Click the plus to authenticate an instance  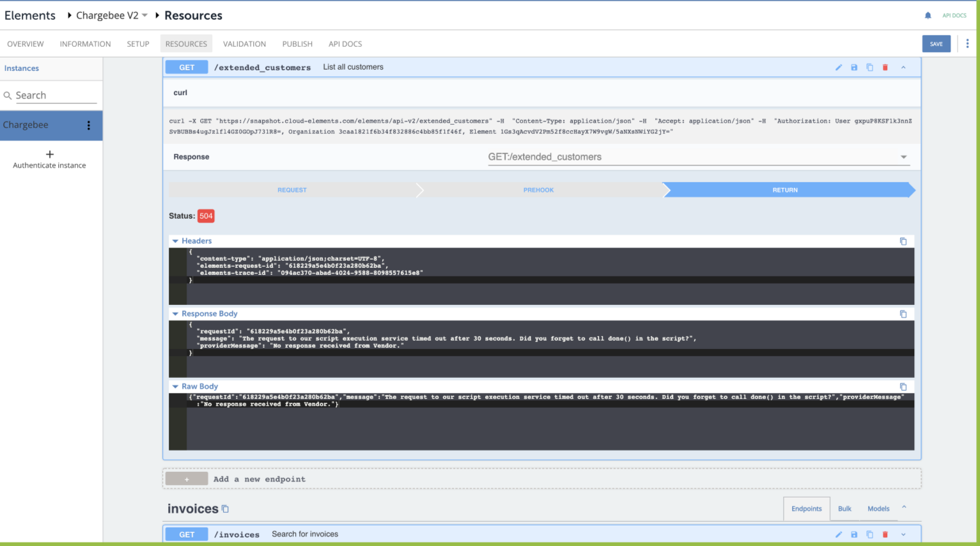[50, 154]
